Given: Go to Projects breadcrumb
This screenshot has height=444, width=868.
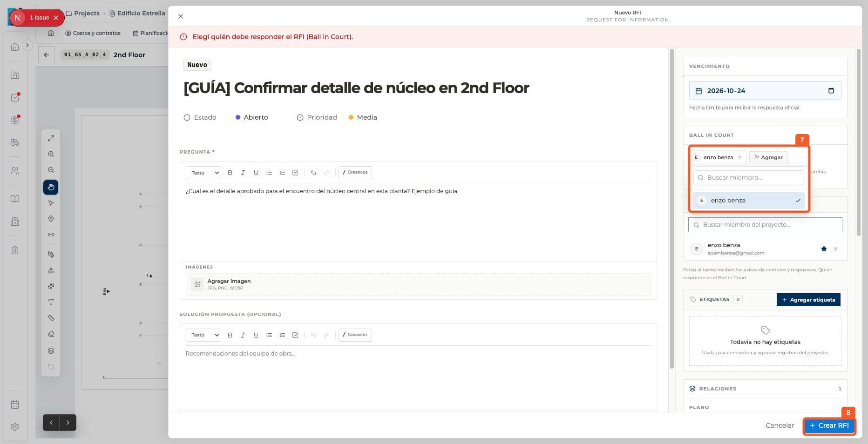Looking at the screenshot, I should click(83, 13).
